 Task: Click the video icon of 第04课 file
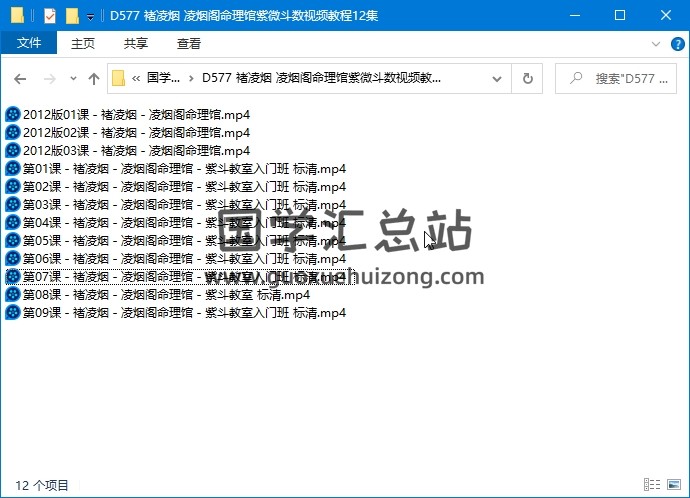13,223
